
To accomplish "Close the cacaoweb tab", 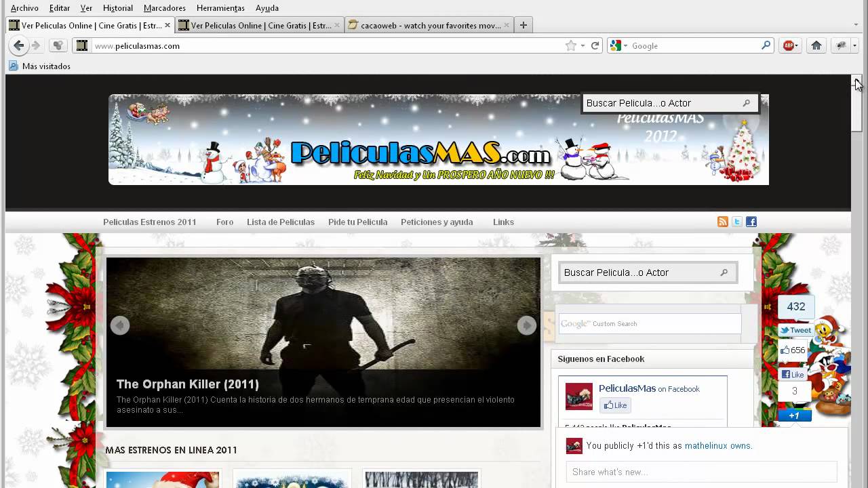I will pyautogui.click(x=507, y=25).
